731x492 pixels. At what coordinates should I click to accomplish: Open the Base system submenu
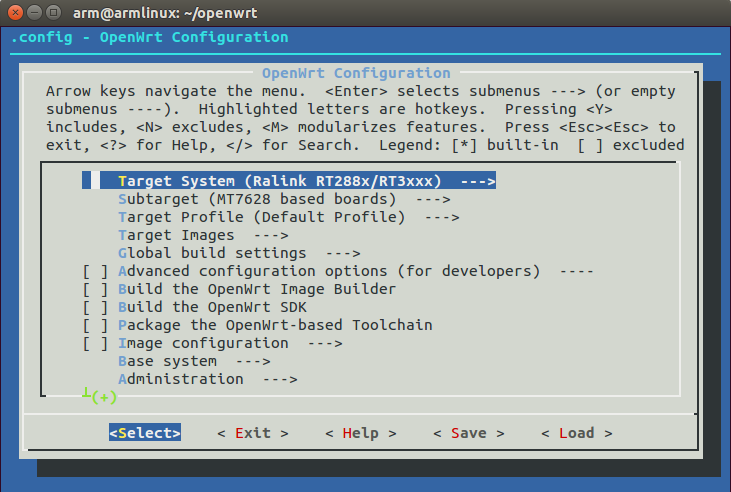pyautogui.click(x=194, y=361)
